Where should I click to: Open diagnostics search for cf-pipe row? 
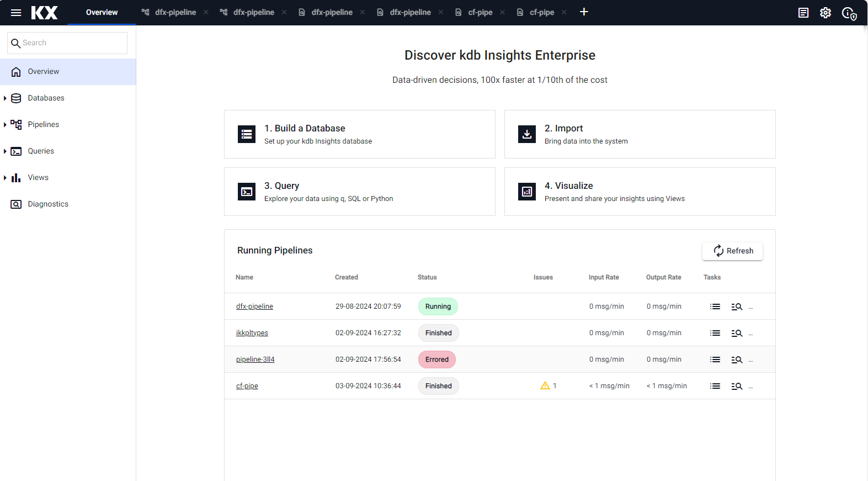pyautogui.click(x=737, y=386)
